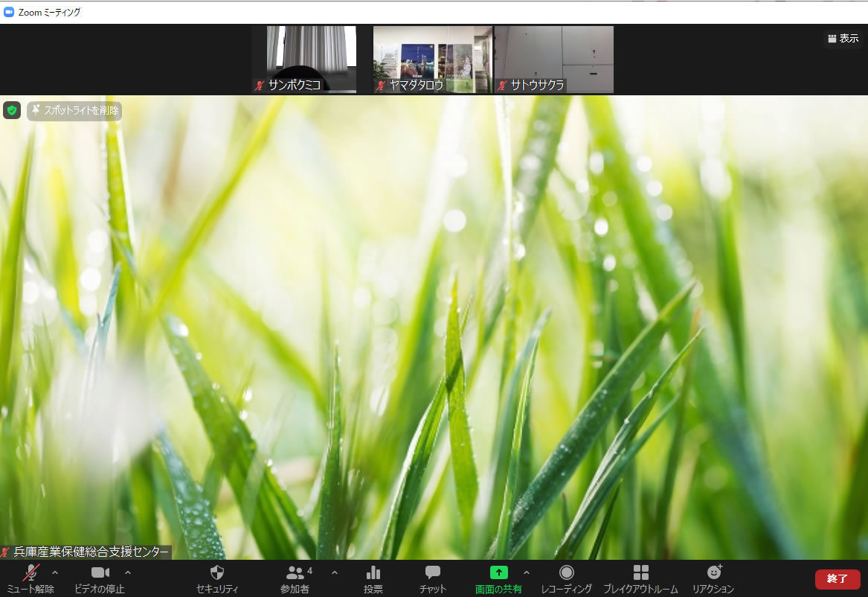
Task: Click the muted mic icon beside サンボクミコ
Action: pos(260,86)
